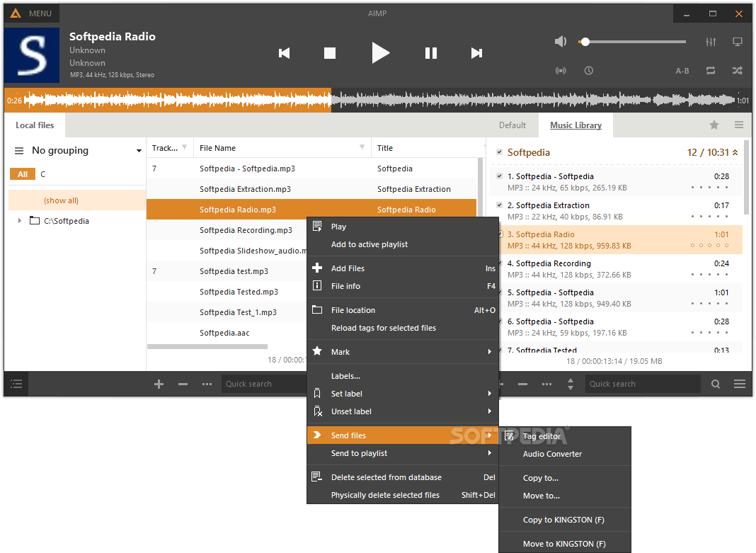This screenshot has height=553, width=756.
Task: Open the AIMP main MENU
Action: tap(31, 13)
